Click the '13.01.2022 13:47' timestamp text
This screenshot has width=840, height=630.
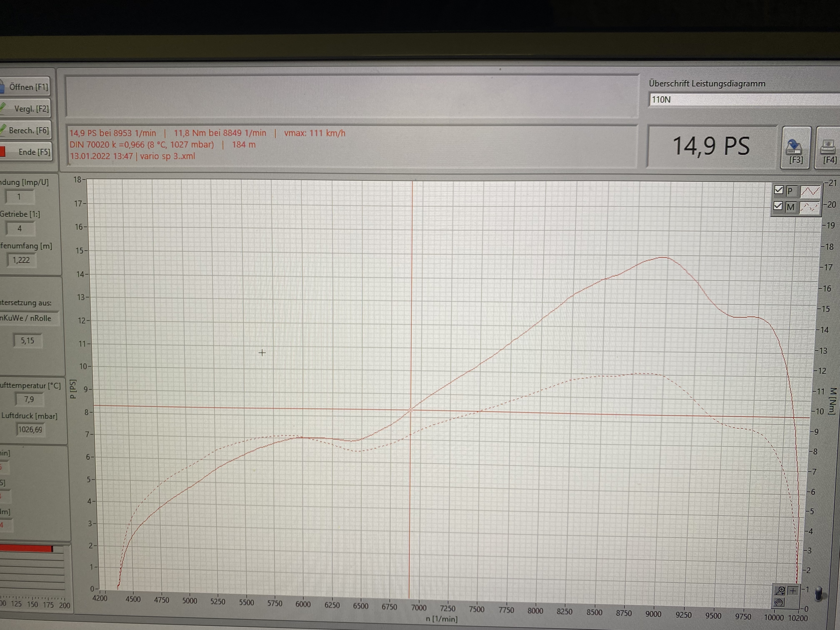pos(101,156)
